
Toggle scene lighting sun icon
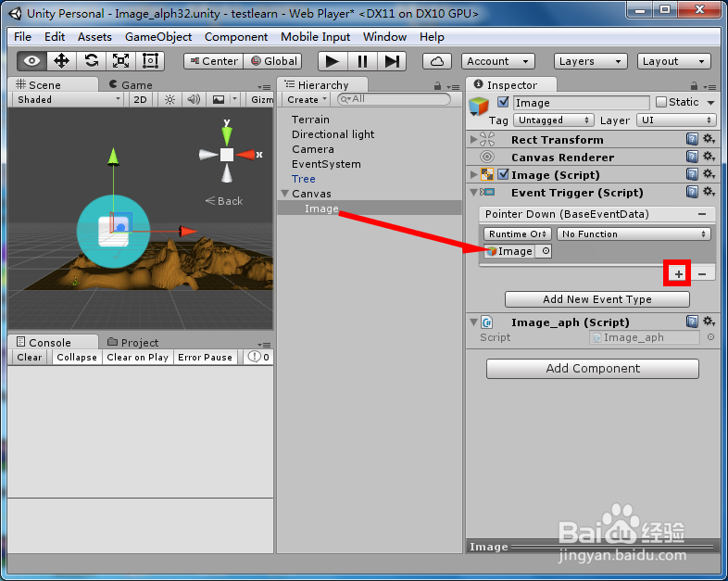169,99
